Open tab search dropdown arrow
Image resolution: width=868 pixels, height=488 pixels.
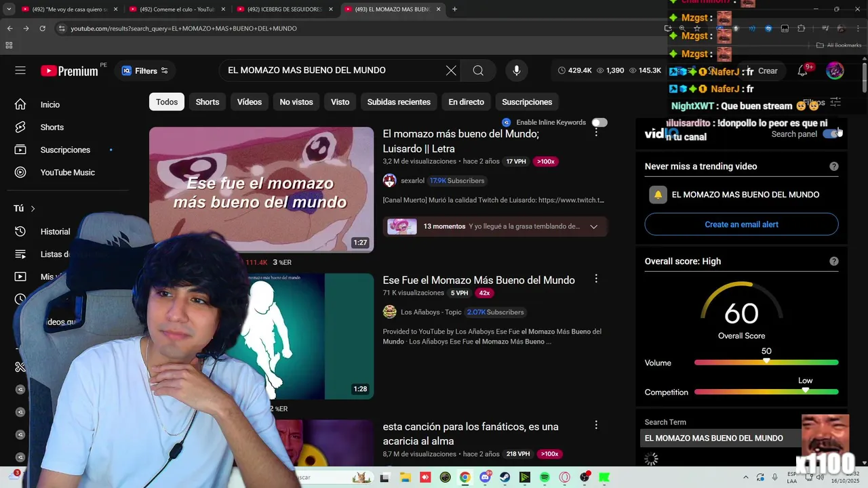9,9
